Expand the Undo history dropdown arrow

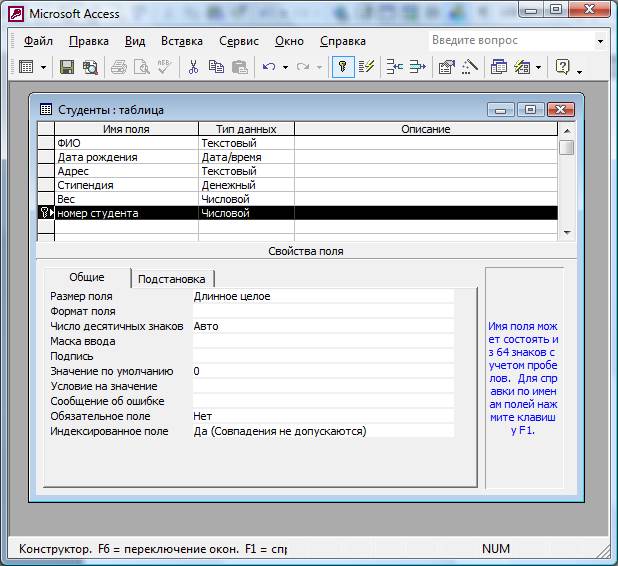click(x=285, y=67)
